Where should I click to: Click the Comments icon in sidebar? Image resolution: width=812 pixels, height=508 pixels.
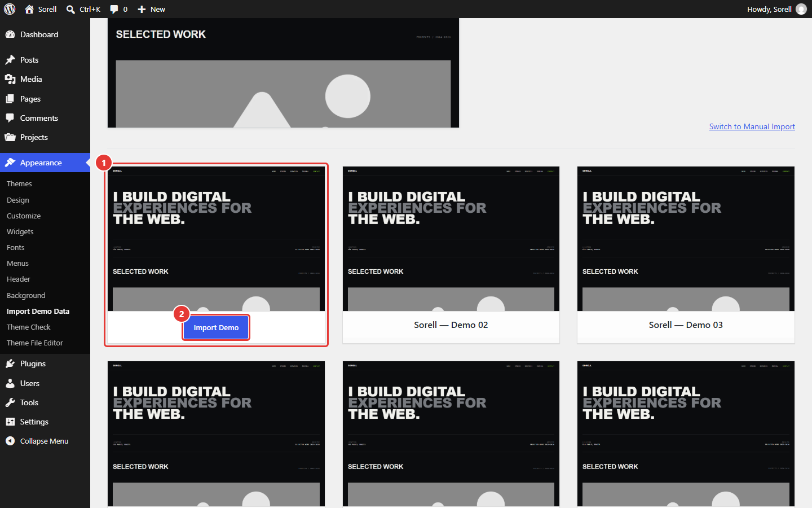tap(10, 118)
